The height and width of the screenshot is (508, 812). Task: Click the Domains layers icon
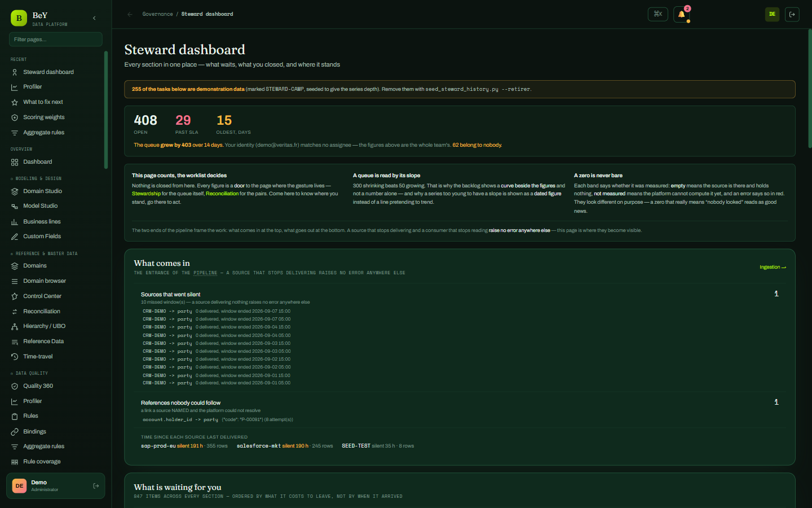15,266
